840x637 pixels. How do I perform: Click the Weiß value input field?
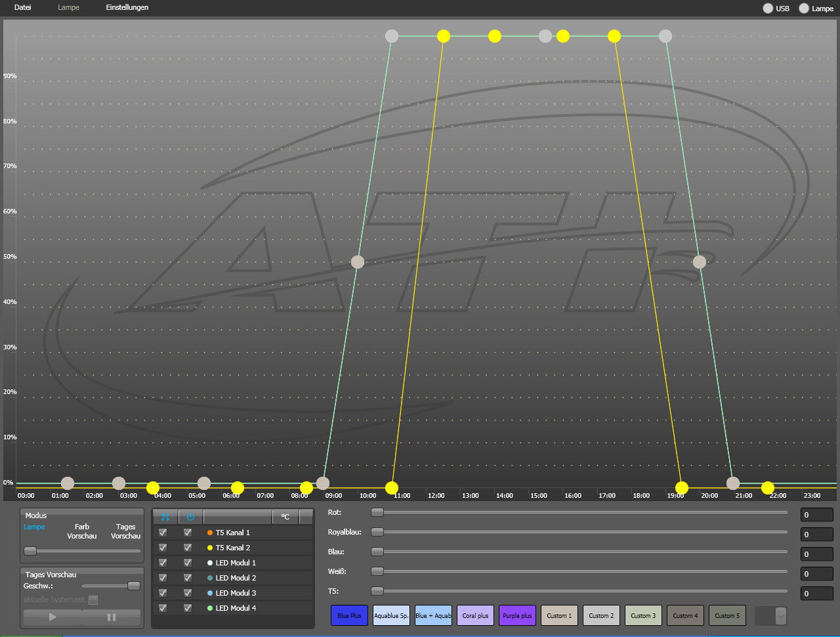(817, 574)
